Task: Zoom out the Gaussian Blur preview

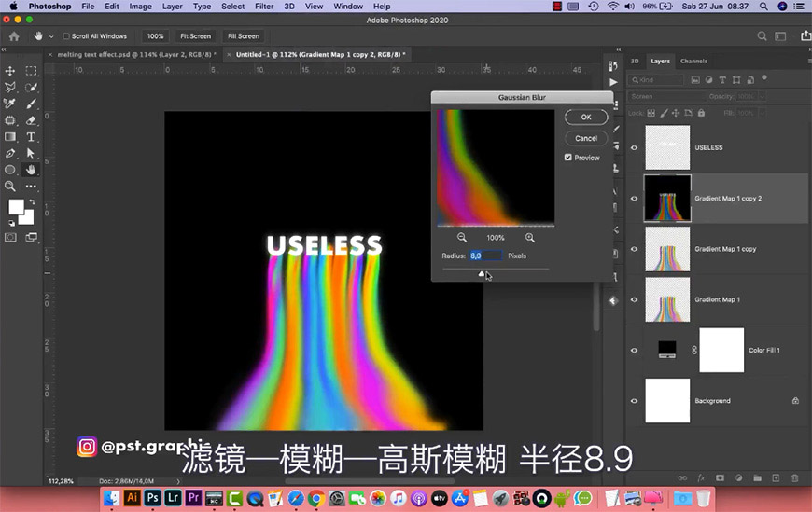Action: pos(462,238)
